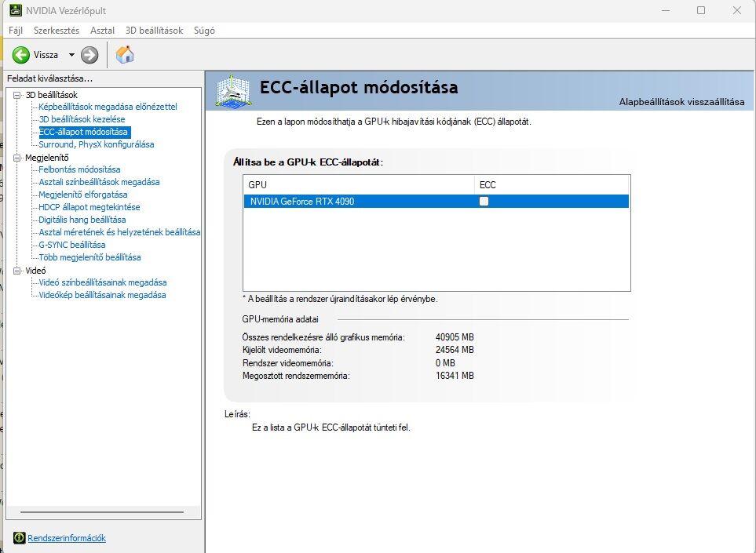Select Videó színbeállításainak megadása
The width and height of the screenshot is (756, 553).
coord(103,282)
